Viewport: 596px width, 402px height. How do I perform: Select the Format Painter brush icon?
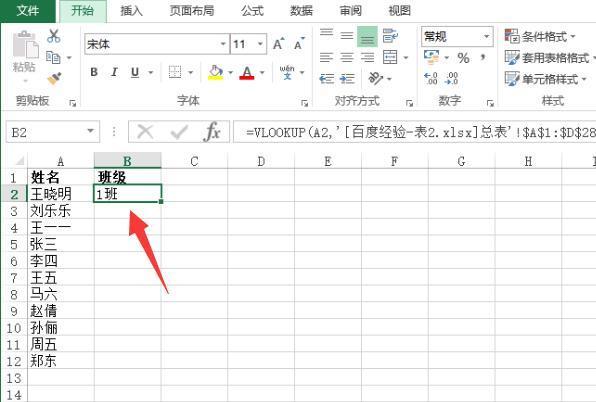pos(54,79)
